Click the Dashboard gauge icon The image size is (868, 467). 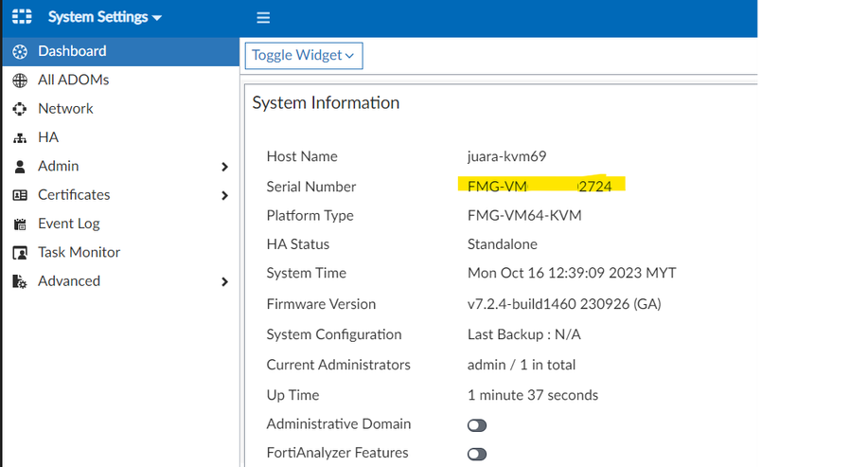(x=20, y=51)
